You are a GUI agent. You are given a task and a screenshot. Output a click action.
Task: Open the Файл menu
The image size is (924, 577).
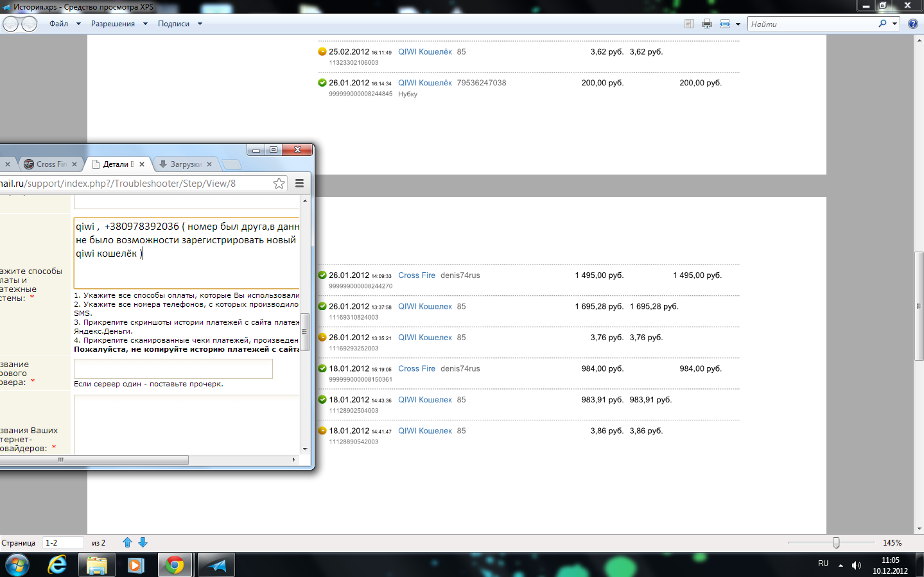tap(59, 24)
